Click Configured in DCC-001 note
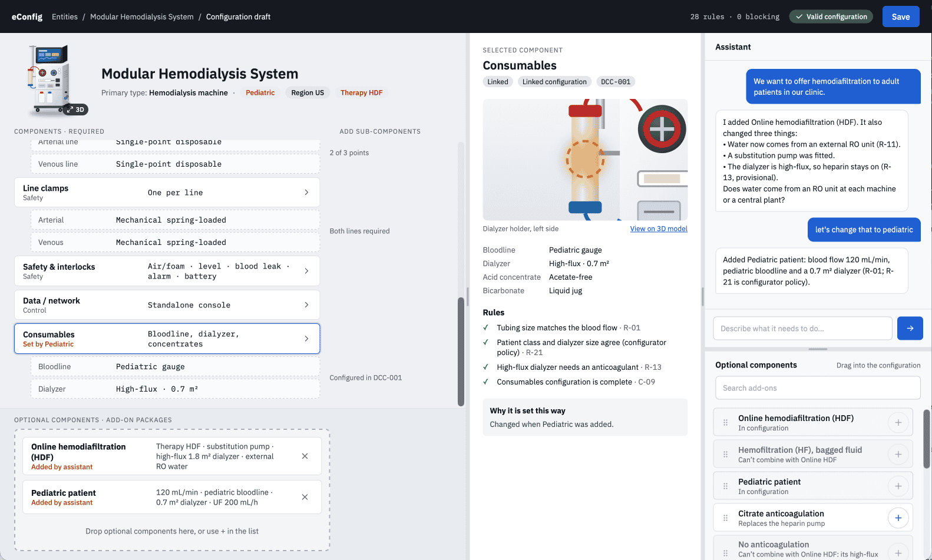The image size is (932, 560). (366, 378)
